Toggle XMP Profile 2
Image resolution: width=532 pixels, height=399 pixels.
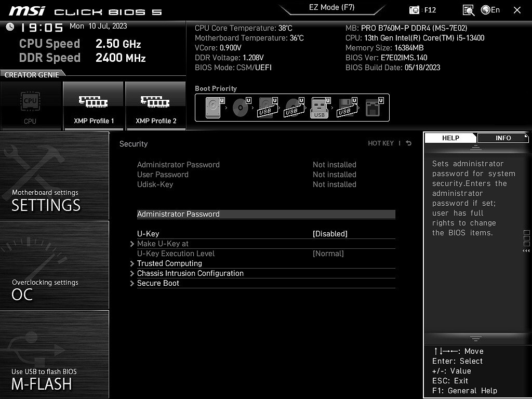tap(156, 106)
